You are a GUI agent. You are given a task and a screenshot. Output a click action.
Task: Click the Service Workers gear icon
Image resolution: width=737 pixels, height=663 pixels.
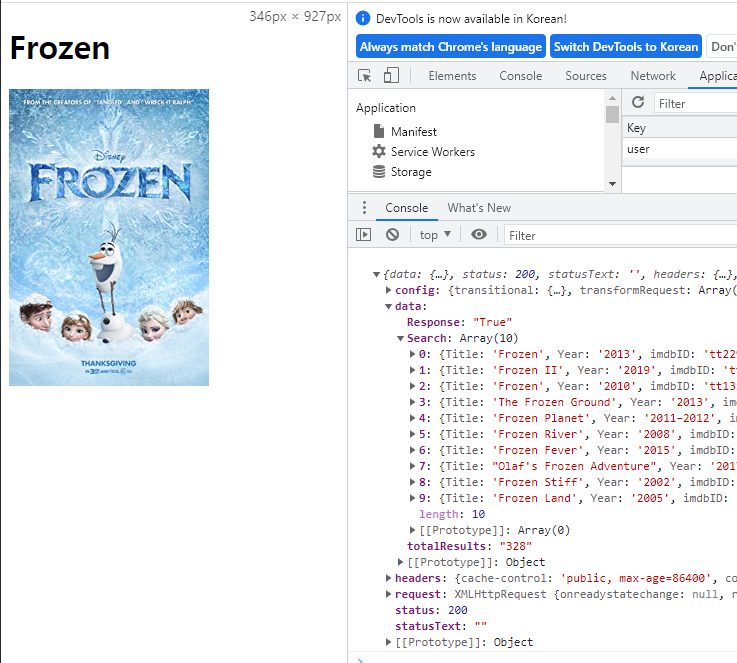click(379, 151)
